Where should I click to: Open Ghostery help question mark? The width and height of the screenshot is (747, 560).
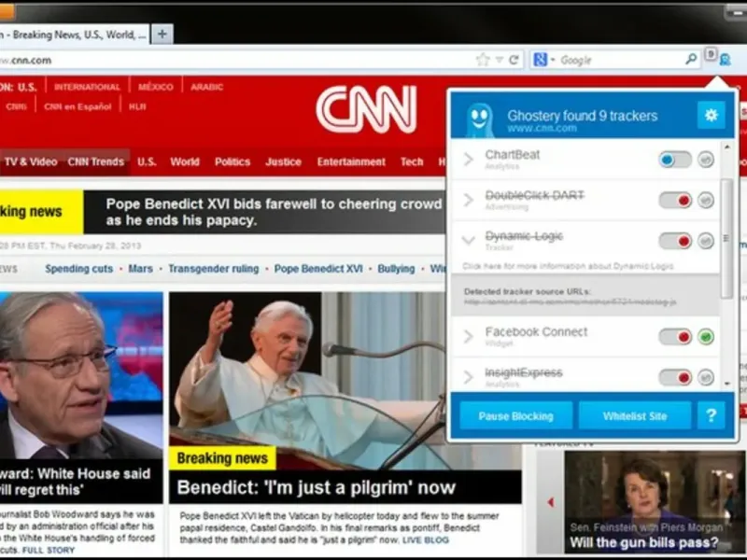[x=712, y=415]
